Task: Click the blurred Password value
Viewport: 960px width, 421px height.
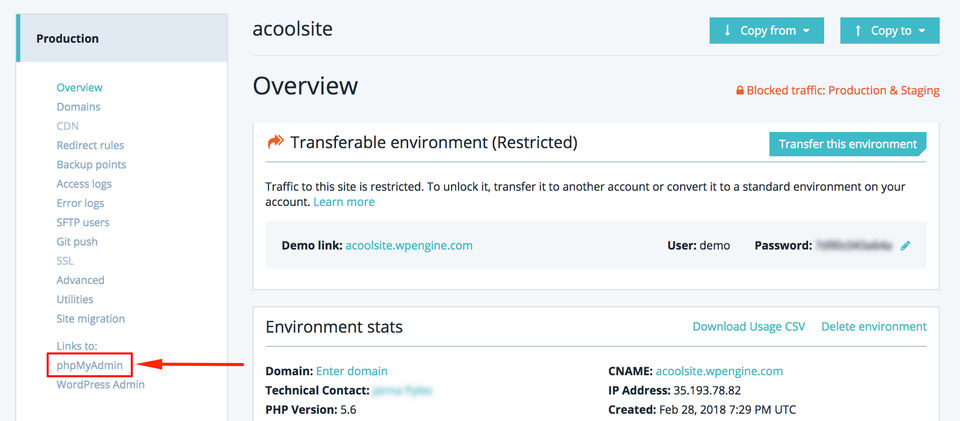Action: point(855,245)
